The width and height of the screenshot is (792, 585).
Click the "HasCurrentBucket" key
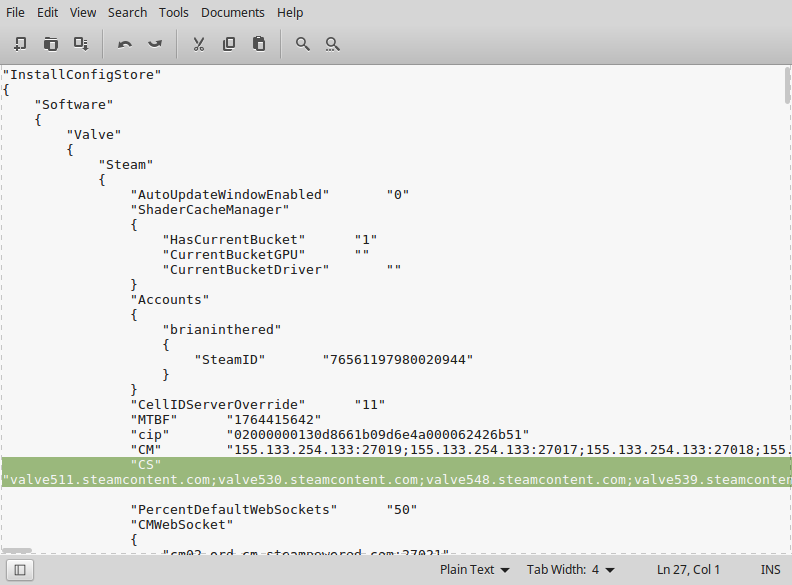(x=234, y=240)
